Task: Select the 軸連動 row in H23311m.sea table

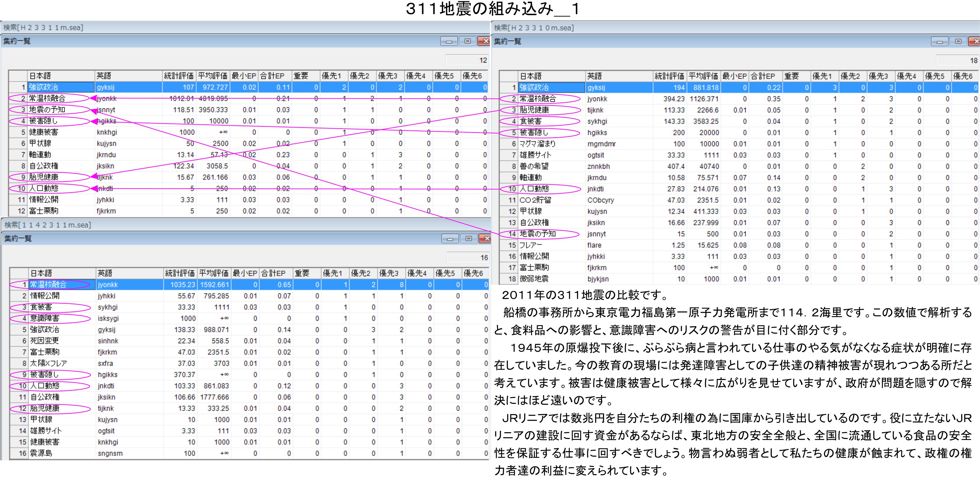Action: 40,155
